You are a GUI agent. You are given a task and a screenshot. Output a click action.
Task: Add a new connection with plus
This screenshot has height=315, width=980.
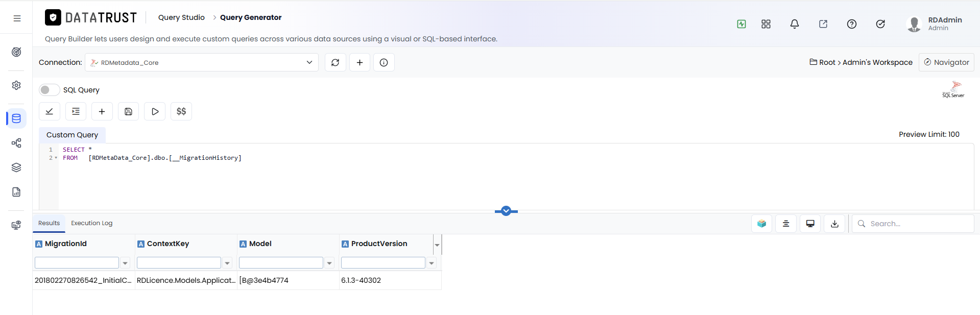tap(360, 62)
